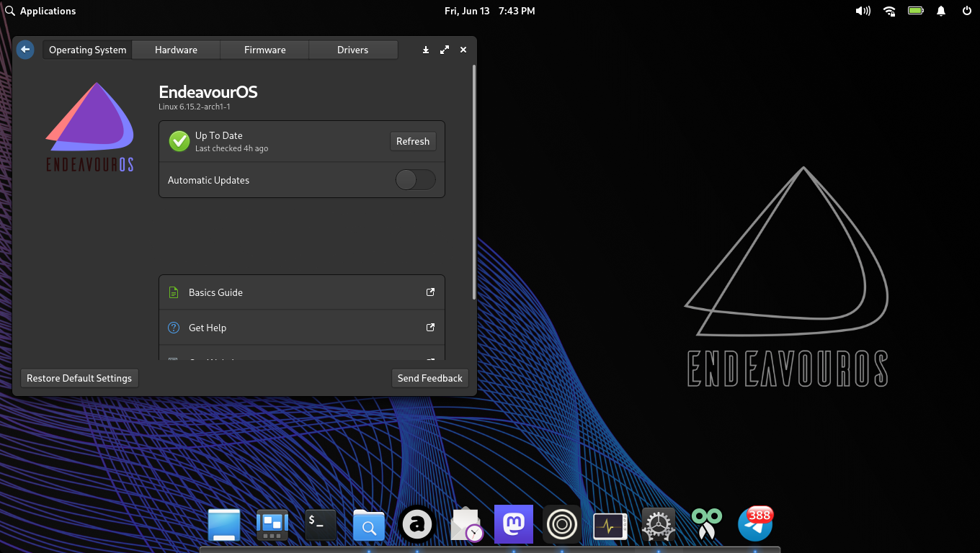The width and height of the screenshot is (980, 553).
Task: Click the window's vertical scrollbar
Action: 473,181
